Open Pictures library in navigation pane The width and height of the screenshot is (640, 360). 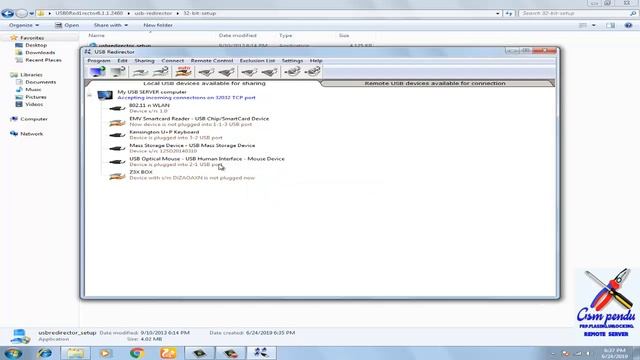click(36, 97)
